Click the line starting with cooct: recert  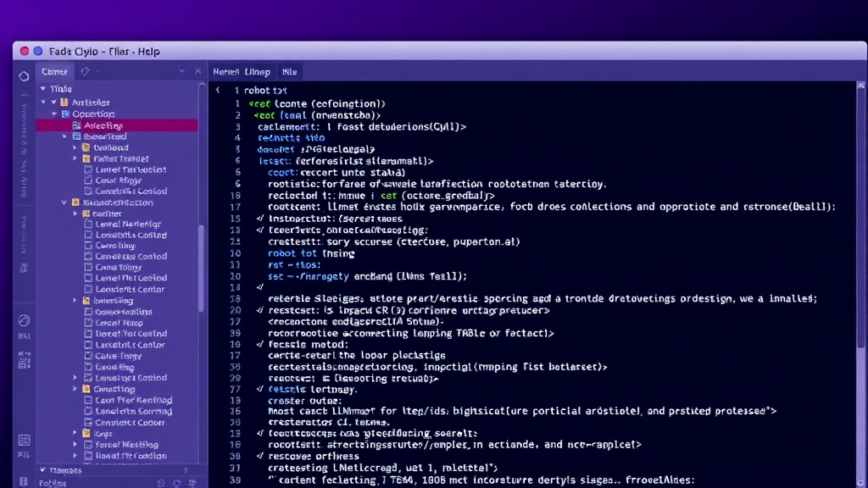(x=336, y=173)
